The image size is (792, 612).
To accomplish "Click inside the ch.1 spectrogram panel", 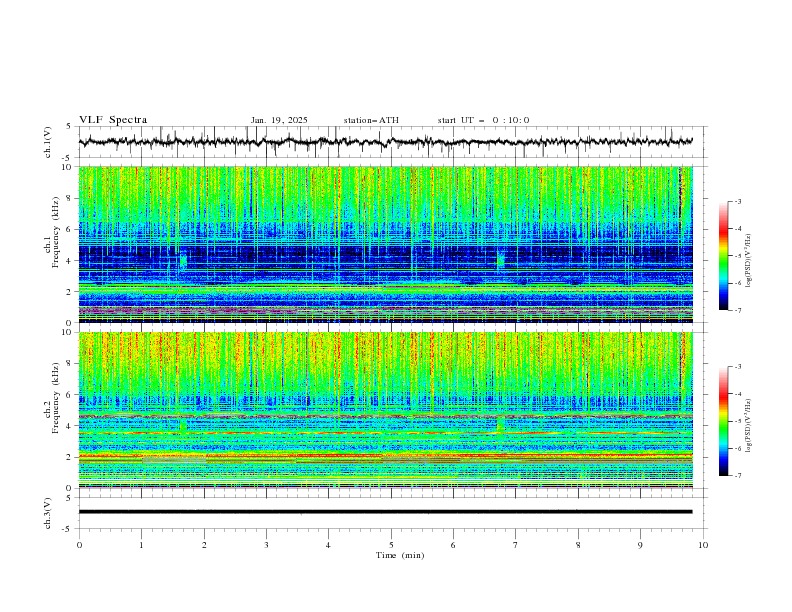I will (x=385, y=244).
